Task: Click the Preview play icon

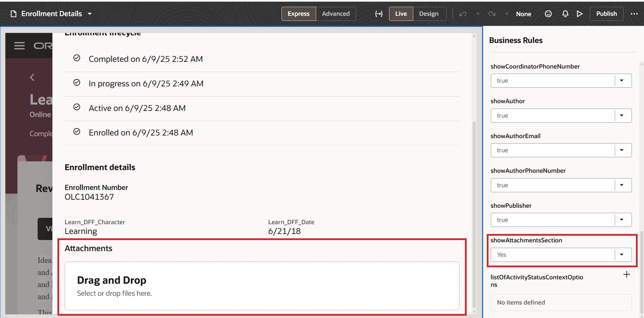Action: pyautogui.click(x=579, y=14)
